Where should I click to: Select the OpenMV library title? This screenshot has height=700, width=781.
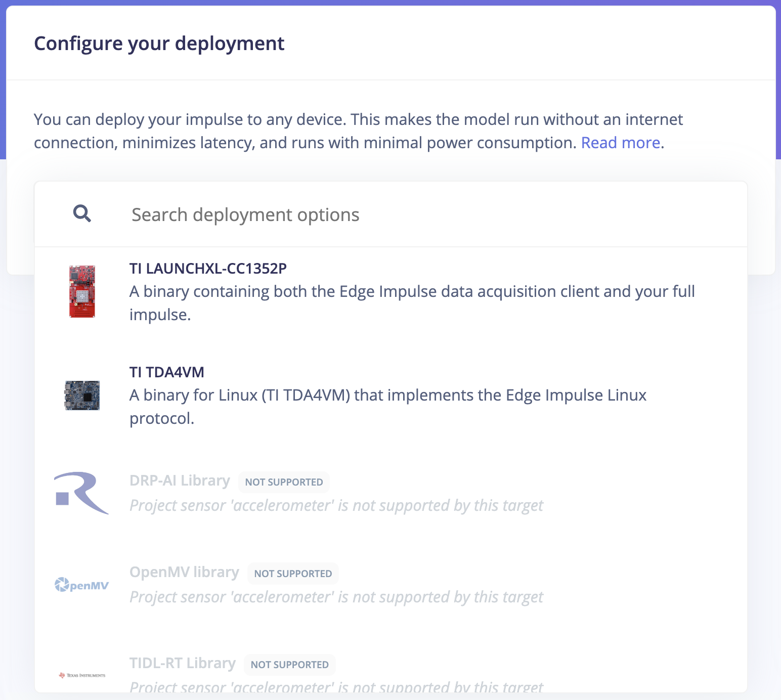pos(184,572)
